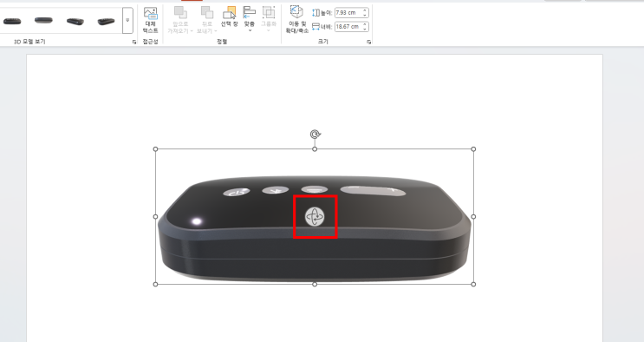Increase width with the up stepper arrow
The height and width of the screenshot is (342, 644).
click(365, 24)
